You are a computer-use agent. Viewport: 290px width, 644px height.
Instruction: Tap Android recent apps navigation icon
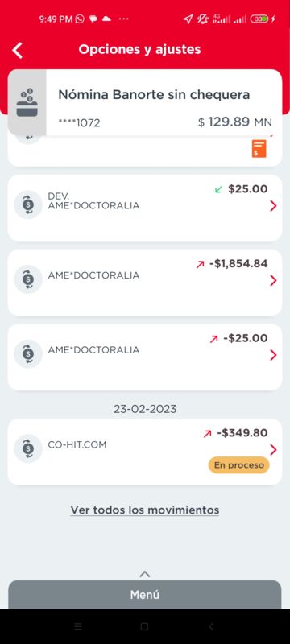pyautogui.click(x=77, y=626)
